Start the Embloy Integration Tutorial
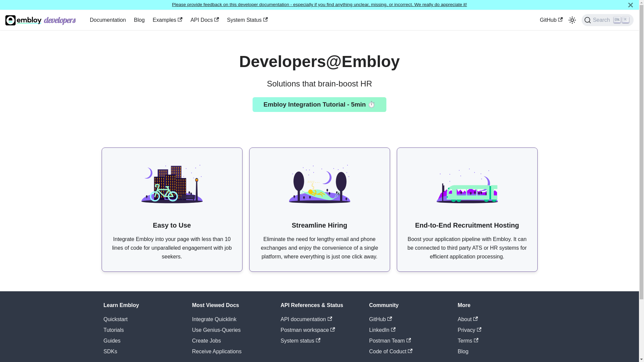The height and width of the screenshot is (362, 644). [319, 105]
